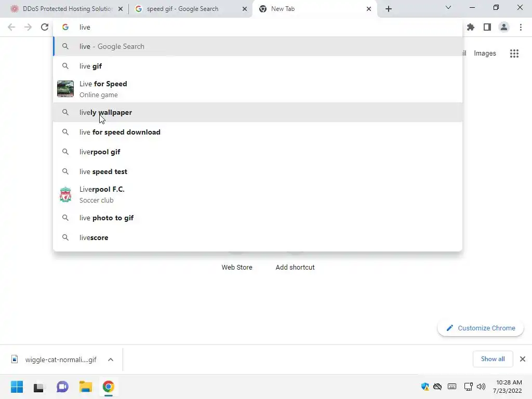Image resolution: width=532 pixels, height=399 pixels.
Task: Open File Explorer from the taskbar
Action: (x=86, y=387)
